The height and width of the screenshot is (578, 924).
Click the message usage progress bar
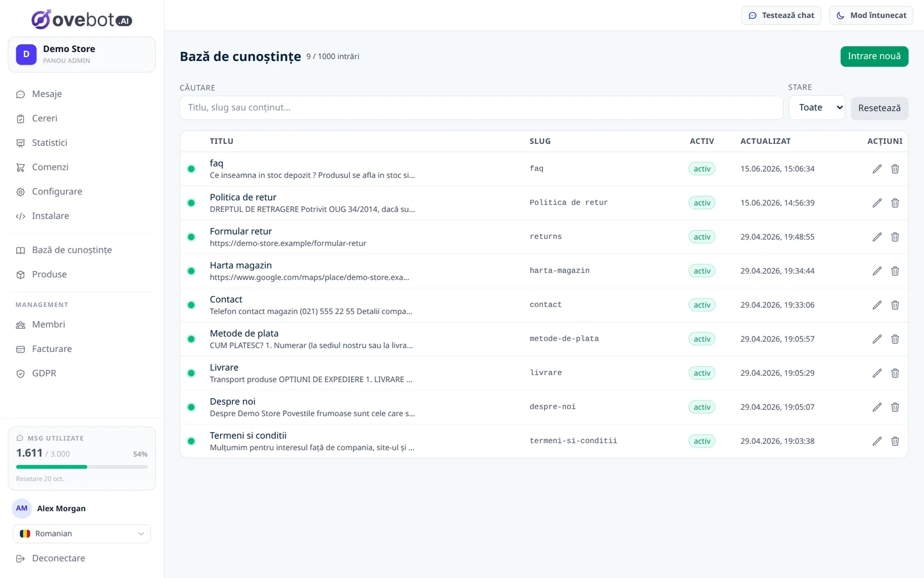(81, 467)
